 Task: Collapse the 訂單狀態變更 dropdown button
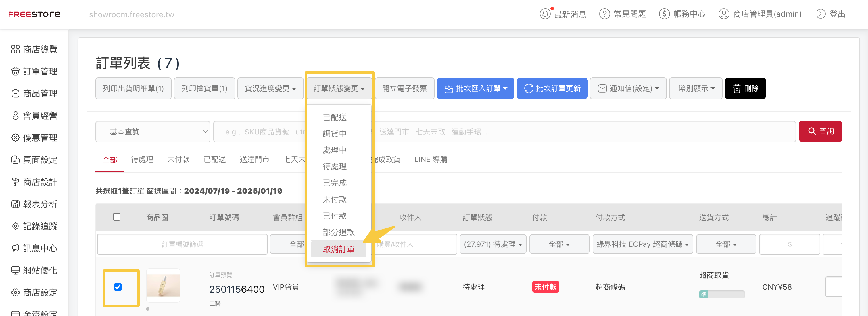click(x=339, y=88)
